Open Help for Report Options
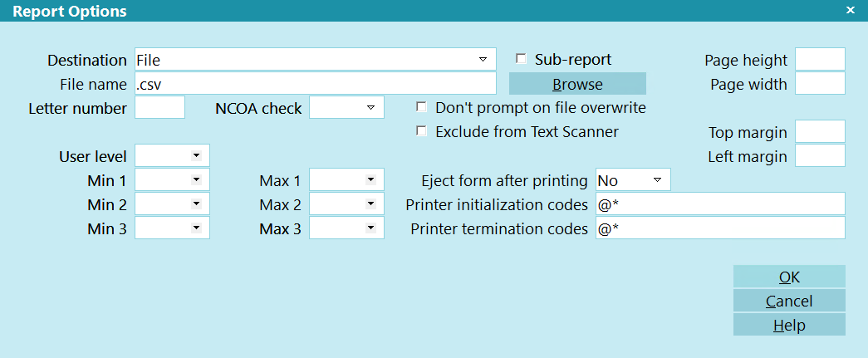Screen dimensions: 868x358 [x=789, y=325]
